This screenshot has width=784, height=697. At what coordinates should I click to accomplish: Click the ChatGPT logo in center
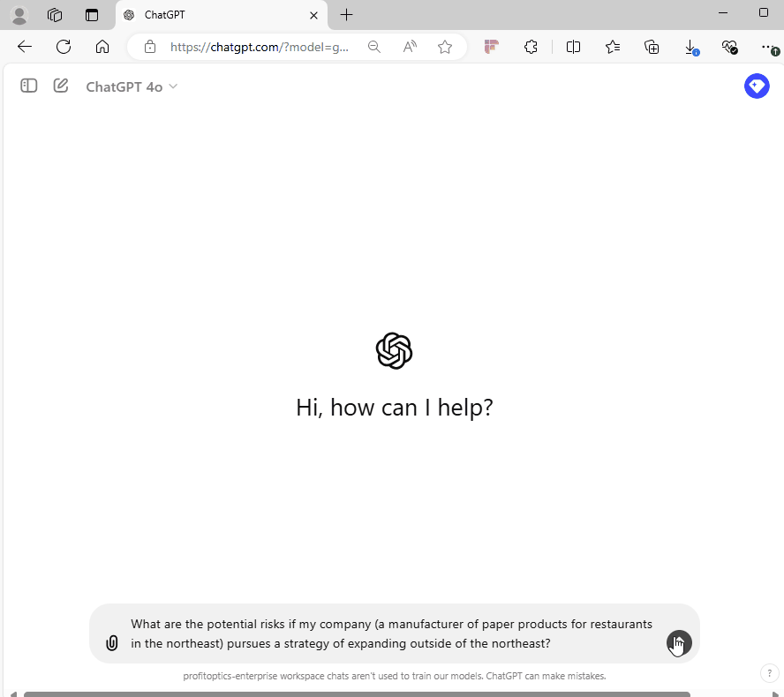coord(394,351)
